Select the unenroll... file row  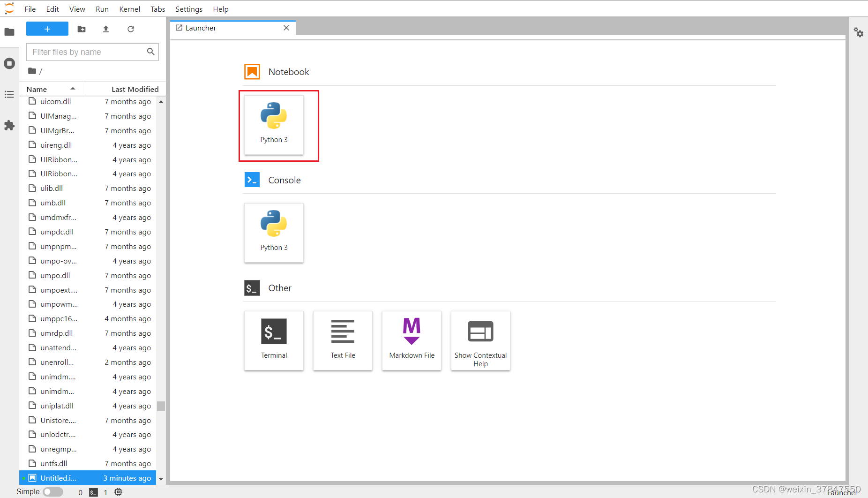pos(88,362)
